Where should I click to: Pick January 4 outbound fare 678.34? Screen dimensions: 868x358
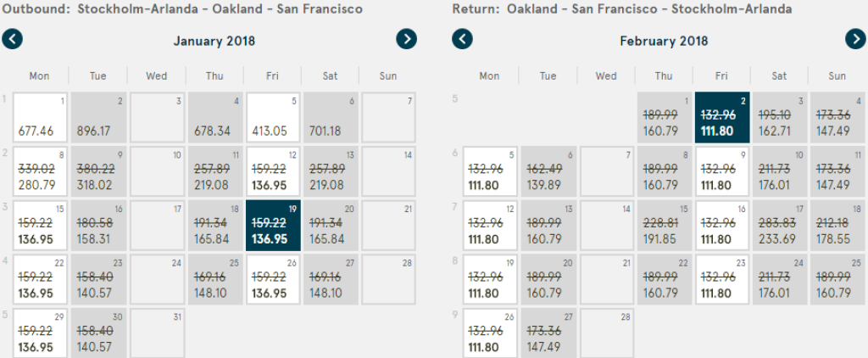pos(214,117)
